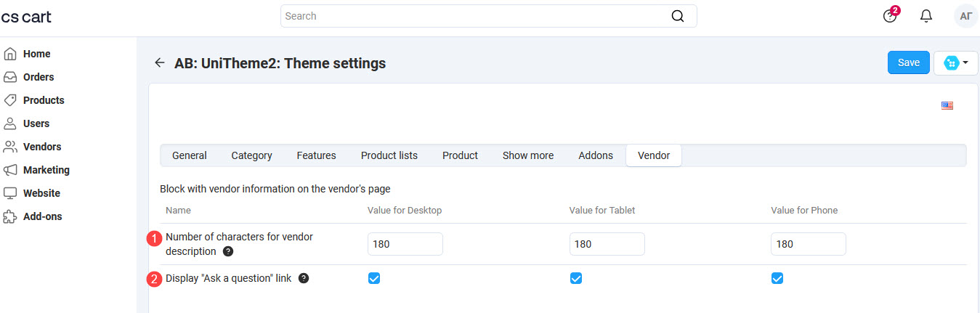Click the Add-ons puzzle icon
Viewport: 980px width, 313px height.
pos(10,216)
